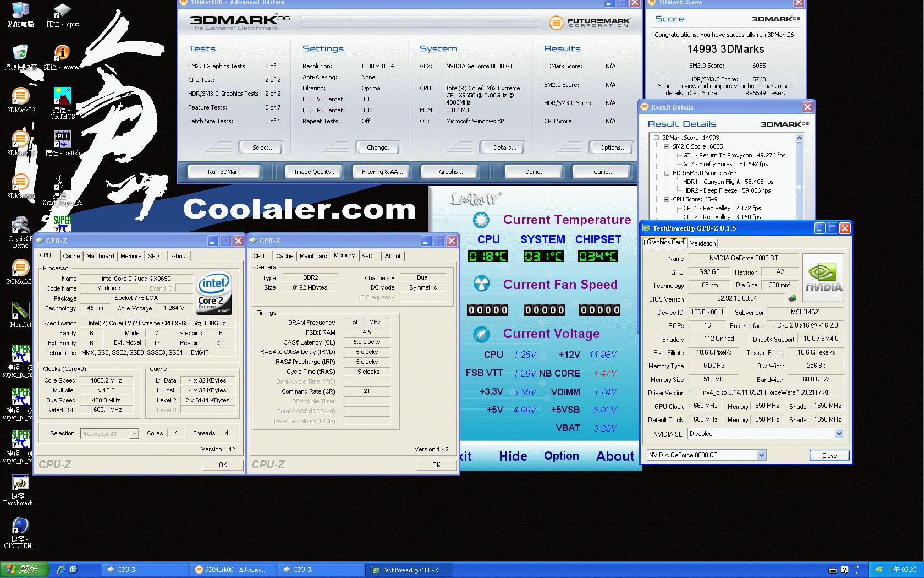Image resolution: width=924 pixels, height=578 pixels.
Task: Click the Start button on the taskbar
Action: 25,570
